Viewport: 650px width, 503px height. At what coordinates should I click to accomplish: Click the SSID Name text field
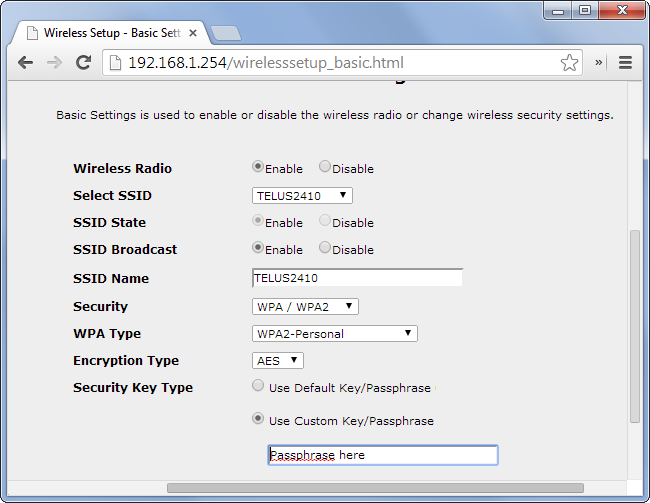pyautogui.click(x=357, y=278)
